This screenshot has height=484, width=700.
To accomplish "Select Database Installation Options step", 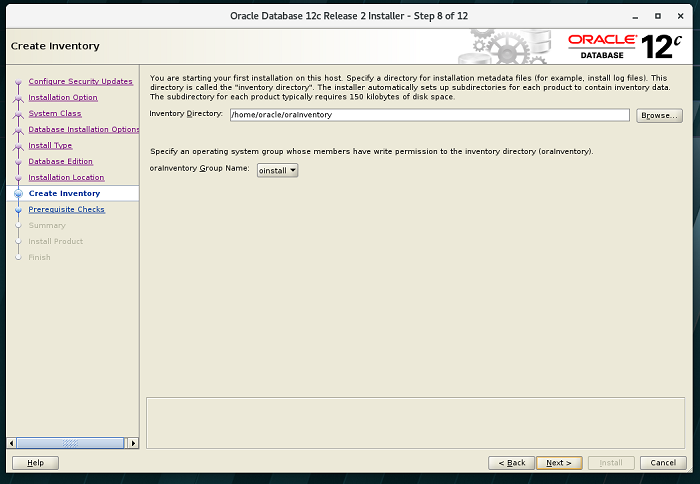I will pos(84,129).
